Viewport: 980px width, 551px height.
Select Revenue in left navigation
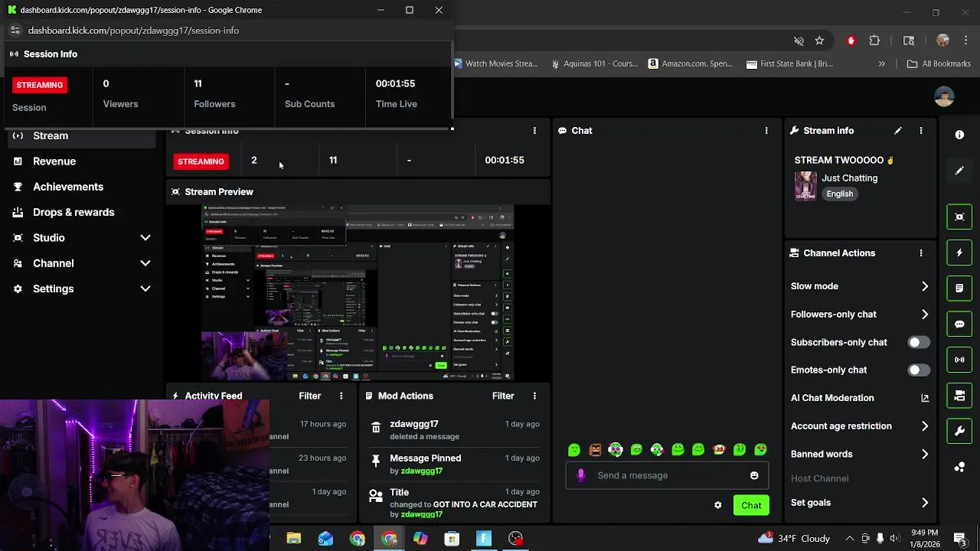[54, 161]
